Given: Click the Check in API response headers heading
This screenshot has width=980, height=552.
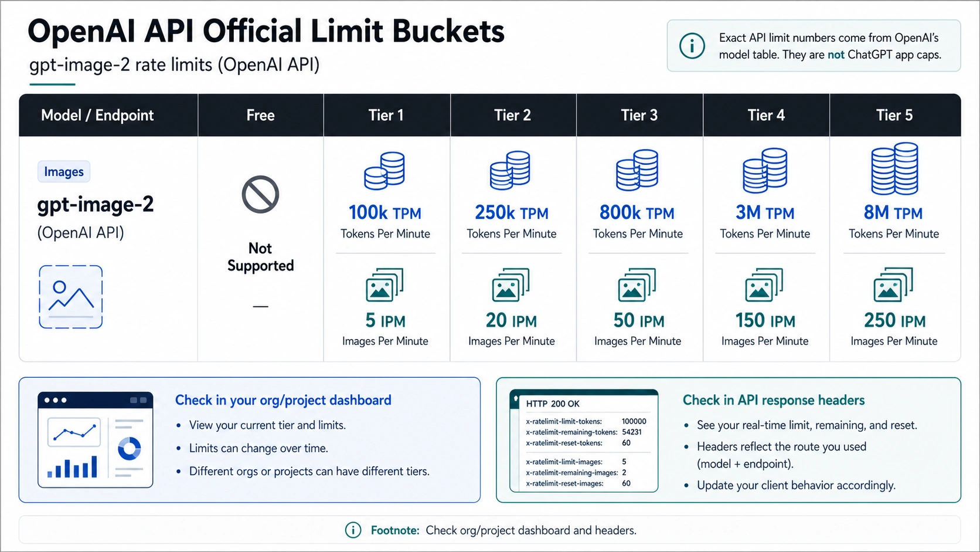Looking at the screenshot, I should pyautogui.click(x=774, y=400).
